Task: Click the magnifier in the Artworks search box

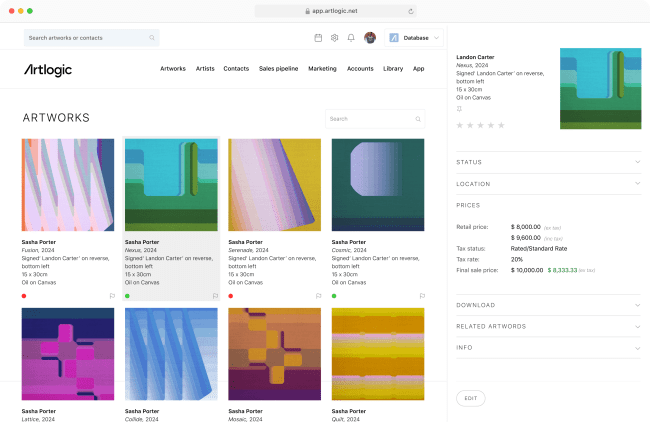Action: [418, 119]
